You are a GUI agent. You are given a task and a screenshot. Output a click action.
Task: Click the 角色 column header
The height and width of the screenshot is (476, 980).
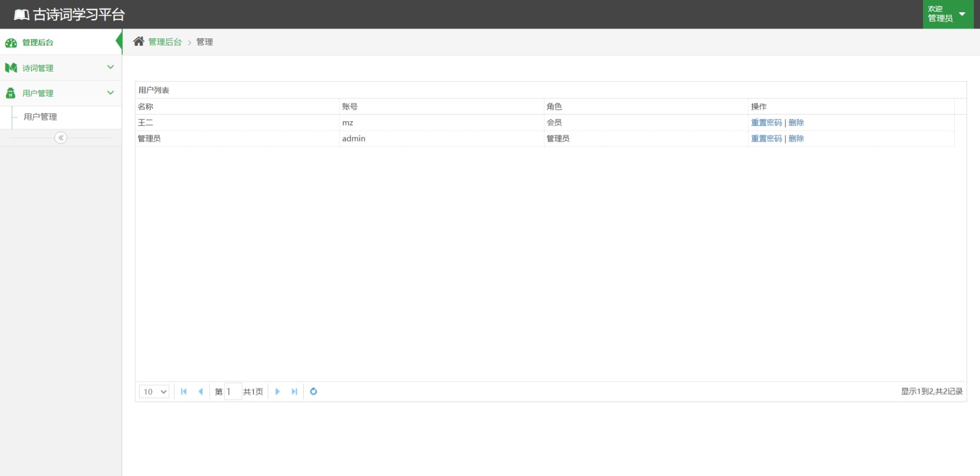[x=646, y=106]
